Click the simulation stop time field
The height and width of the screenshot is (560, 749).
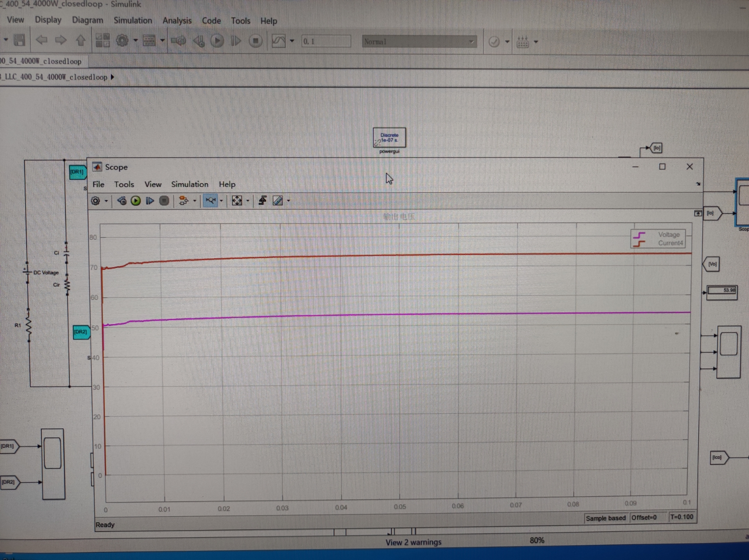pos(326,41)
